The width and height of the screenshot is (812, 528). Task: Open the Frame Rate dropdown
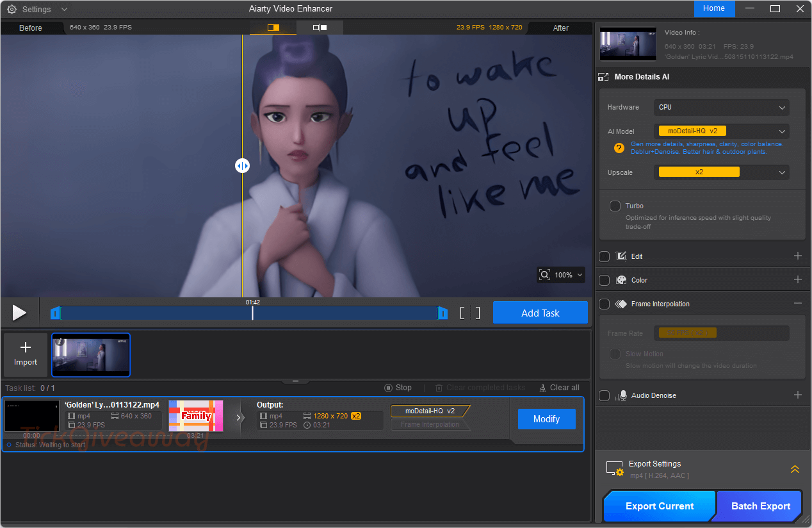tap(721, 333)
